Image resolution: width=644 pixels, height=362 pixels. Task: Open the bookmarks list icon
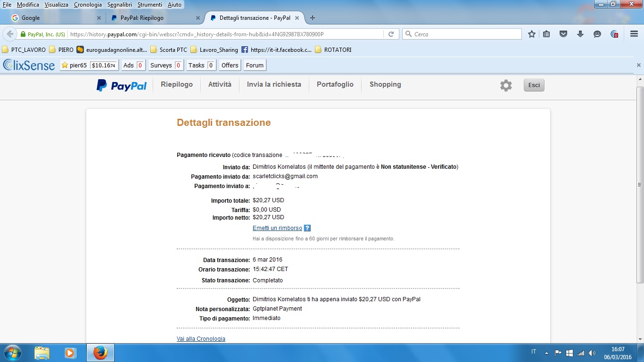click(546, 34)
